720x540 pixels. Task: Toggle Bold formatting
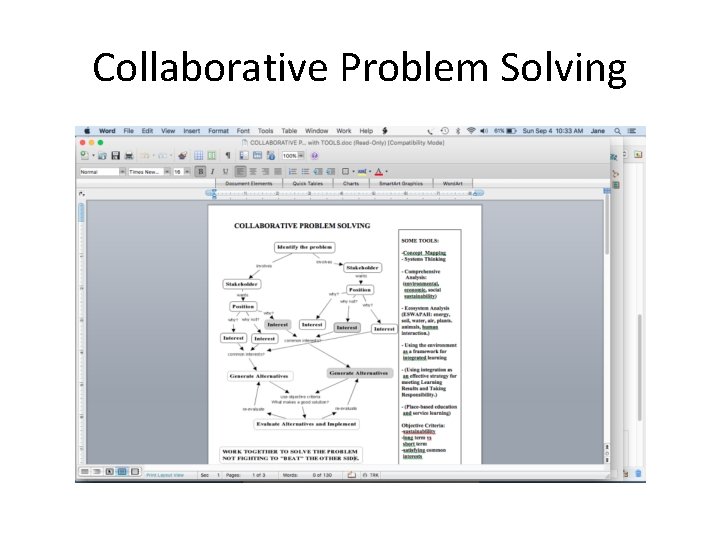tap(201, 172)
